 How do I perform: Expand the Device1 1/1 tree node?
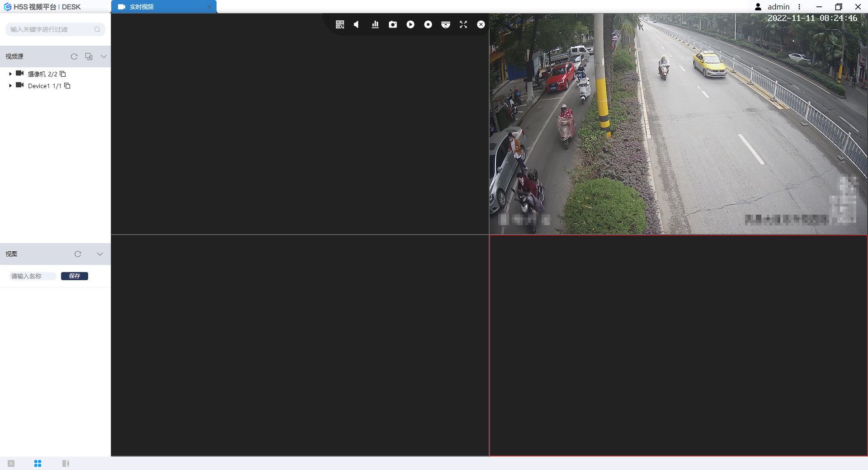tap(10, 85)
